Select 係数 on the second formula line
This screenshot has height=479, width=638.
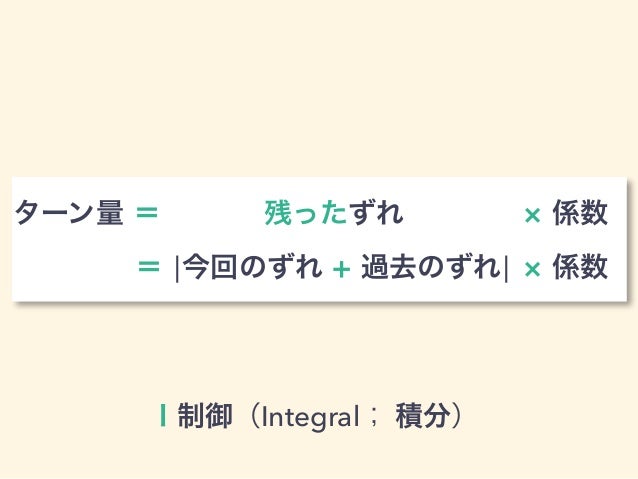click(x=580, y=267)
